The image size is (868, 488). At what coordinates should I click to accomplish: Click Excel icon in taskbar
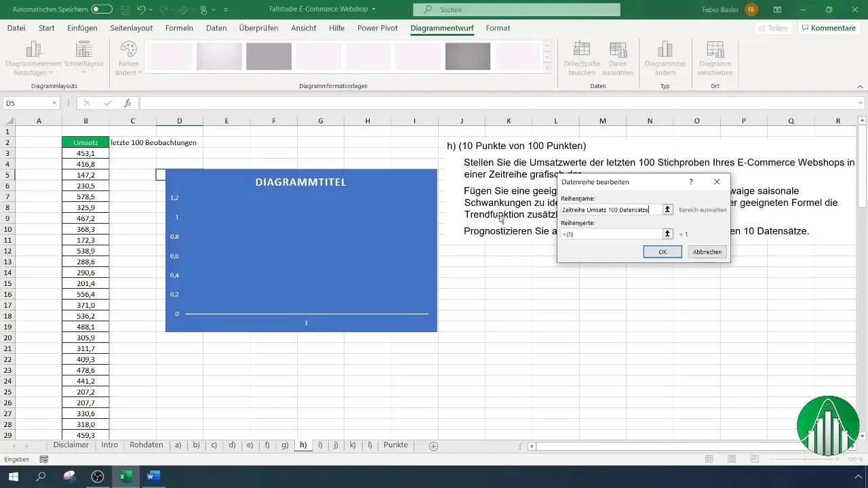pyautogui.click(x=125, y=476)
